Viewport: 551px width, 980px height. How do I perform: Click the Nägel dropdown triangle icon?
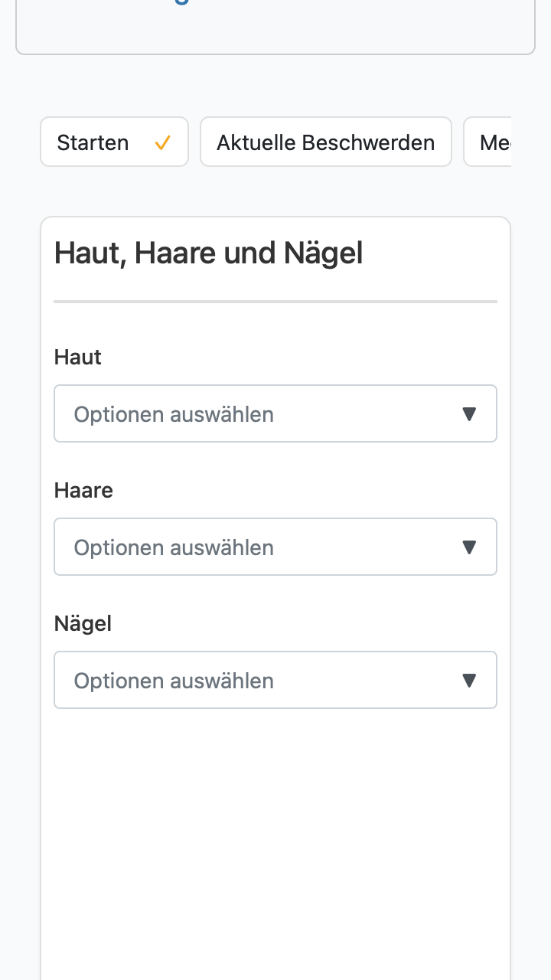click(x=470, y=681)
